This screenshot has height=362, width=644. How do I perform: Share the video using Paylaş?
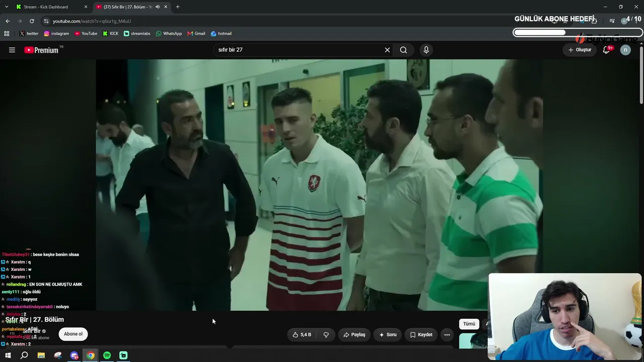tap(354, 335)
